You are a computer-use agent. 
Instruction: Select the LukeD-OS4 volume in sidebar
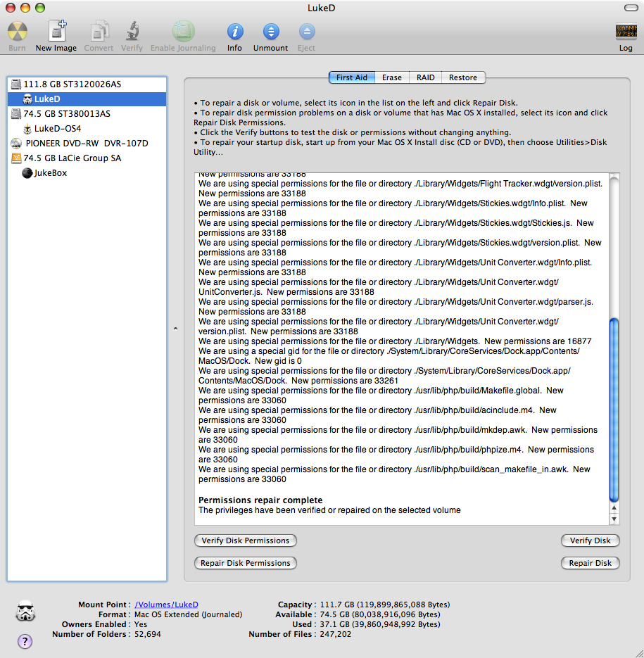57,129
